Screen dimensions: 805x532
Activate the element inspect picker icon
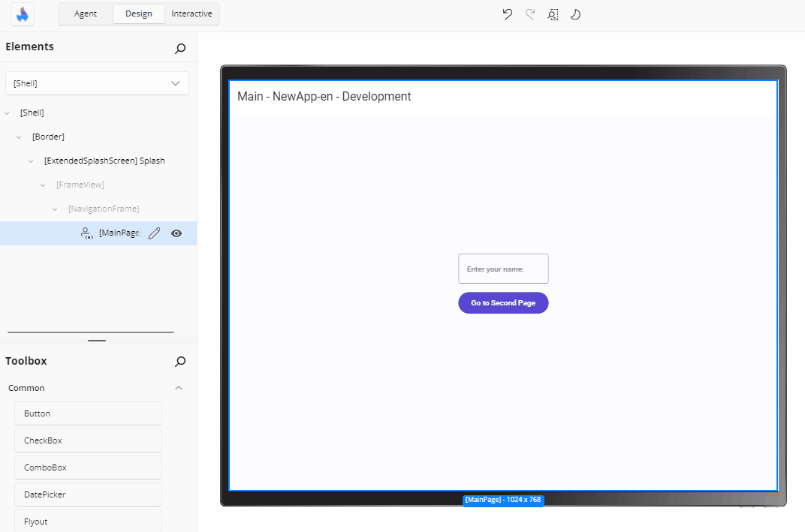(553, 14)
